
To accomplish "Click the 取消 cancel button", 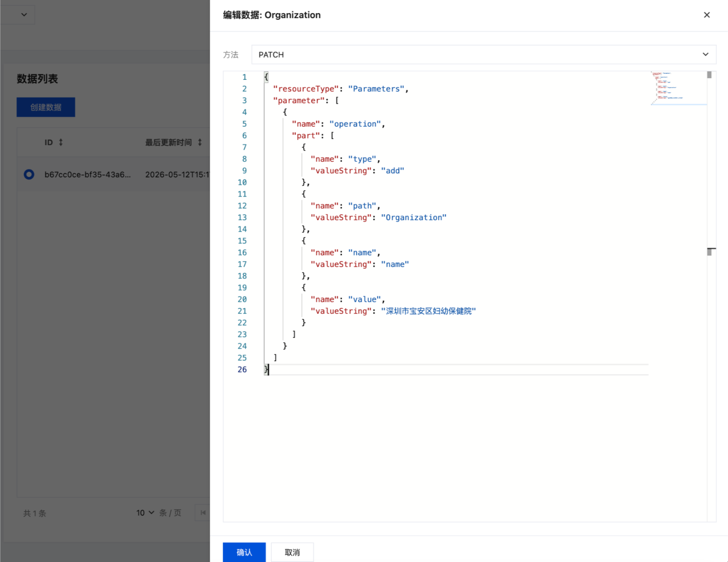I will pyautogui.click(x=292, y=552).
